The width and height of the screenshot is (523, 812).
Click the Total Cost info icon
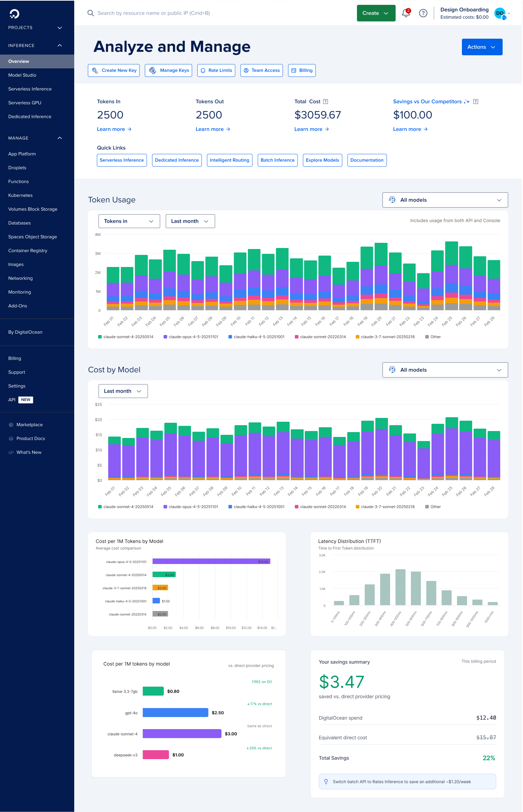pyautogui.click(x=326, y=102)
